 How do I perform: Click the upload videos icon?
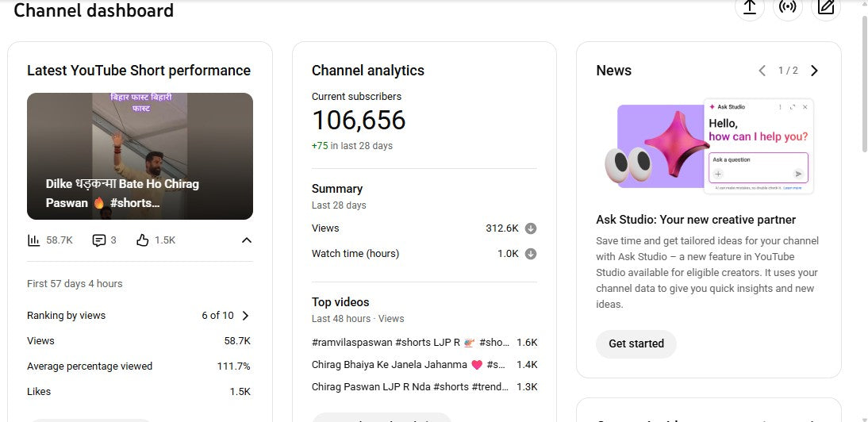coord(749,7)
